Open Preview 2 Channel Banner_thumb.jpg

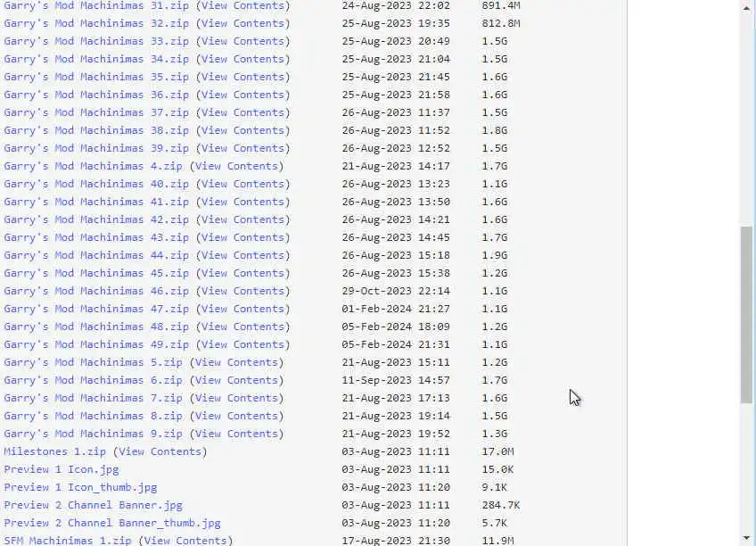(x=112, y=524)
